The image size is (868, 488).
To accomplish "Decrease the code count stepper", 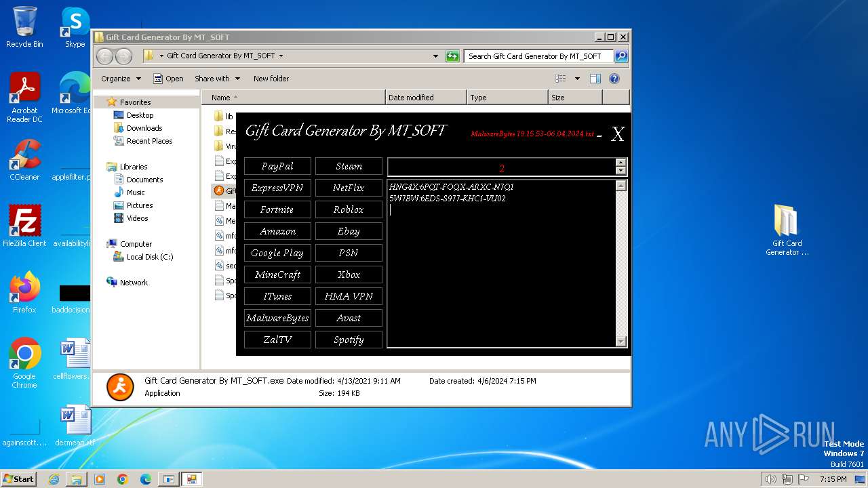I will point(620,171).
